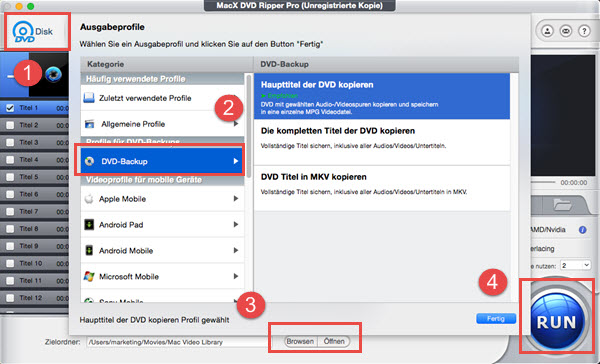The image size is (600, 364).
Task: Open the CPU cores nutzen dropdown
Action: point(576,265)
